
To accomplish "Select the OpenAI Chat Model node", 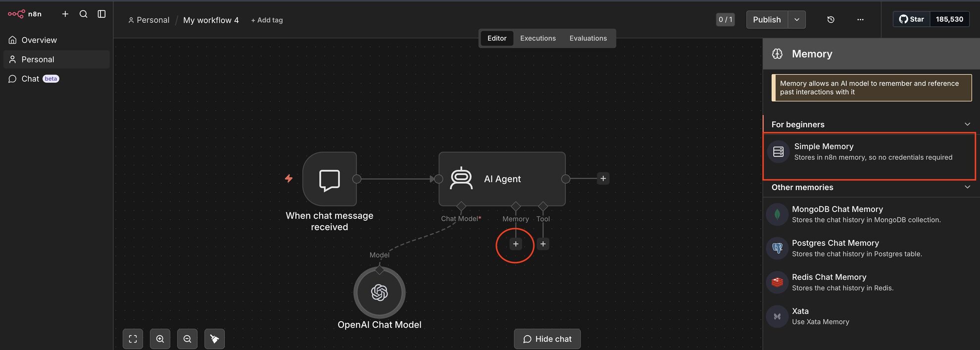I will coord(380,293).
